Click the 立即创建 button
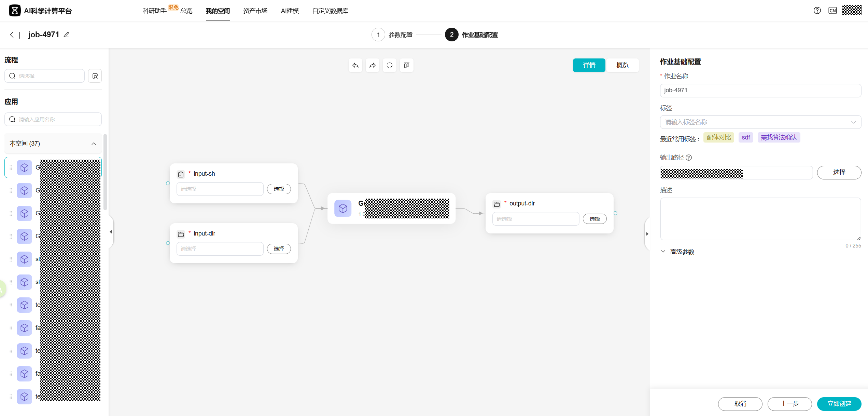The width and height of the screenshot is (868, 416). pos(839,404)
